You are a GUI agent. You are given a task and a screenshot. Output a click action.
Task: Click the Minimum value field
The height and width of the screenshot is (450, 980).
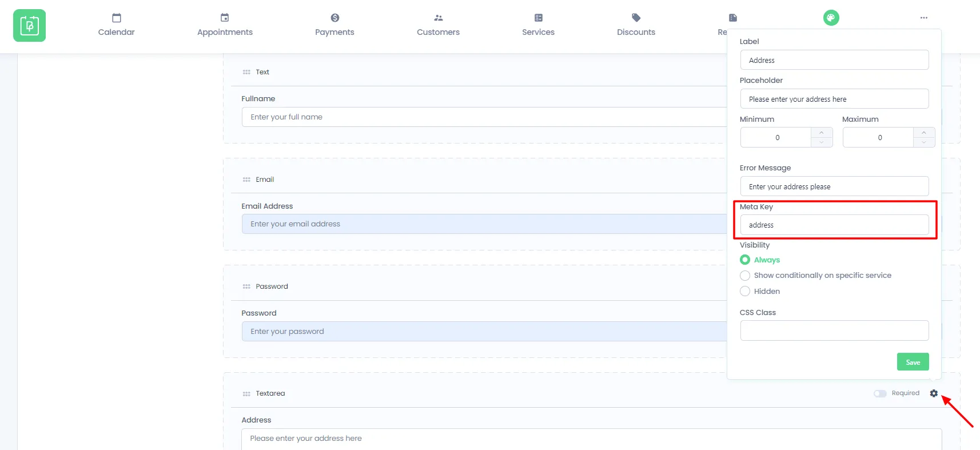tap(776, 137)
